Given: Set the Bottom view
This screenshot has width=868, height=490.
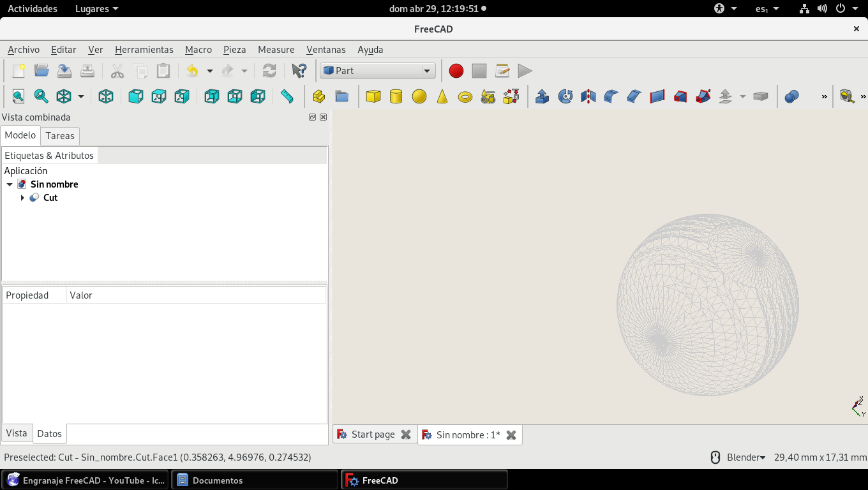Looking at the screenshot, I should (x=234, y=96).
